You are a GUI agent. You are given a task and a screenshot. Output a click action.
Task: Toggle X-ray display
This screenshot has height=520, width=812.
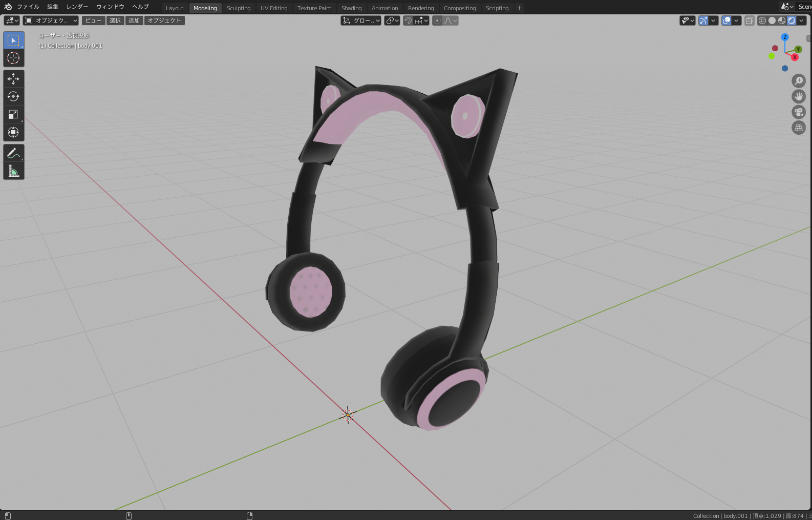tap(750, 20)
